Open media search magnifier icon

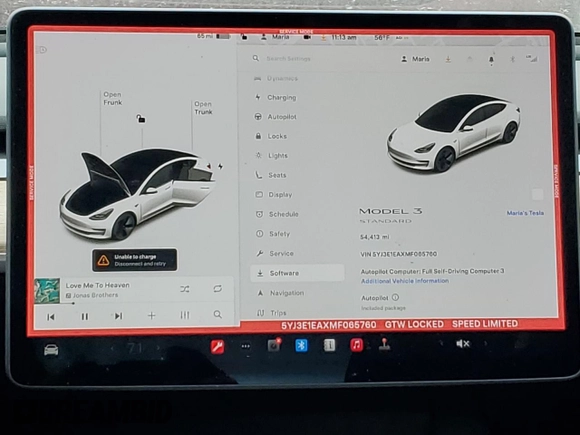[218, 314]
